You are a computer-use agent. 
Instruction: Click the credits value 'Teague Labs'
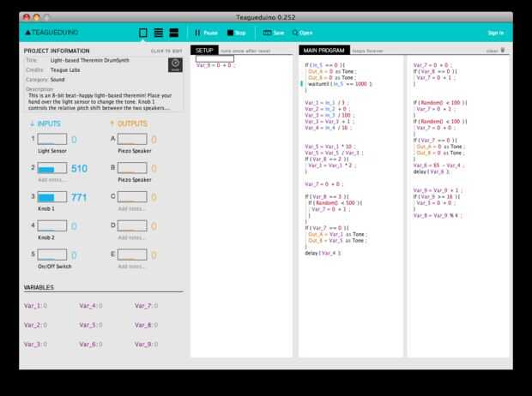[x=65, y=69]
